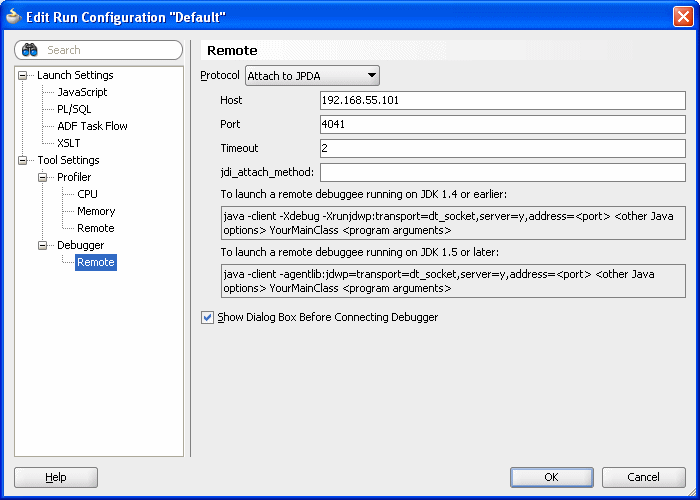
Task: Open the Protocol dropdown
Action: tap(312, 75)
